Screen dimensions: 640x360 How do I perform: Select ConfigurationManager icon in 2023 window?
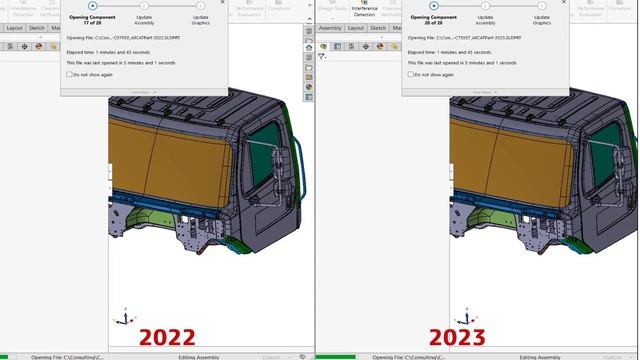(x=351, y=47)
